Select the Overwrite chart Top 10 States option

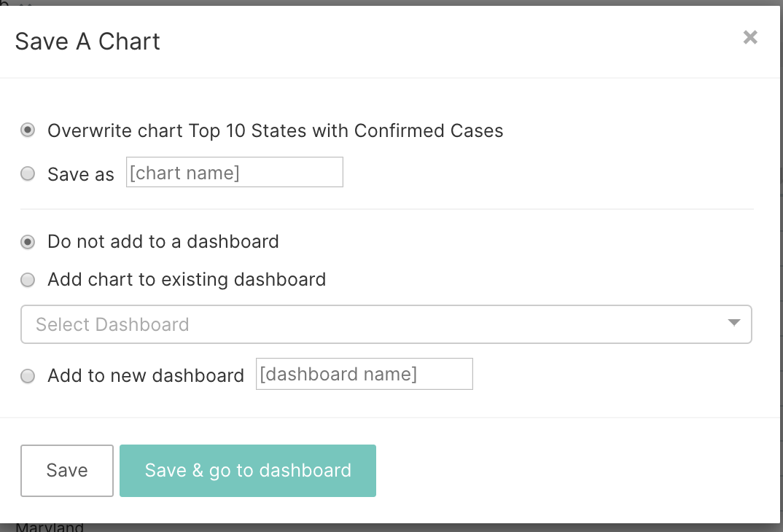tap(27, 130)
